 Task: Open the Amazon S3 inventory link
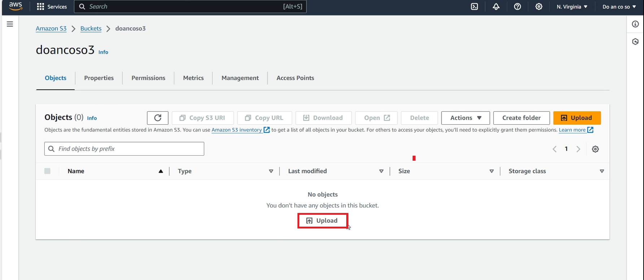(237, 130)
